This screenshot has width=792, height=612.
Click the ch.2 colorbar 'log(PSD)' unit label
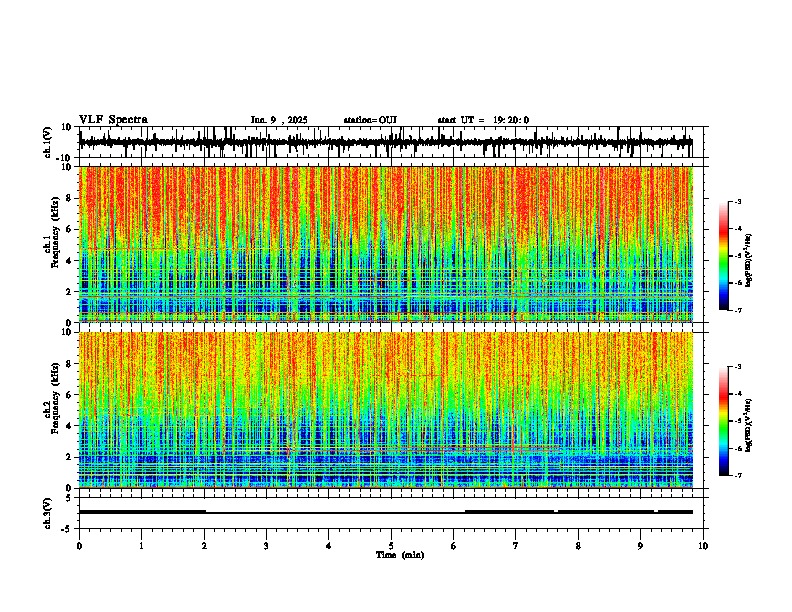coord(749,425)
